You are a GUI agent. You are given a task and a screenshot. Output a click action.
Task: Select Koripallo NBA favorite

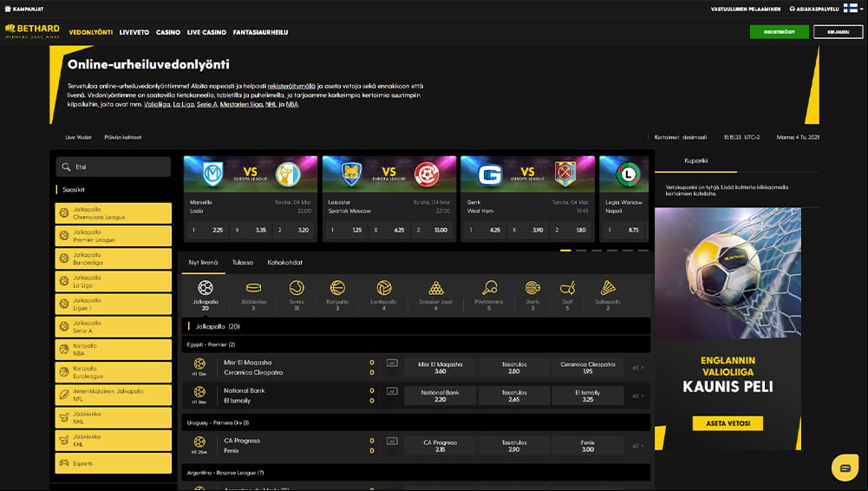[x=113, y=350]
